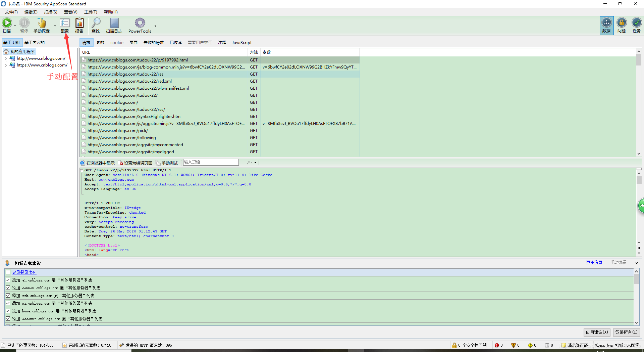Image resolution: width=644 pixels, height=352 pixels.
Task: Open the 查看(V) menu
Action: [70, 12]
